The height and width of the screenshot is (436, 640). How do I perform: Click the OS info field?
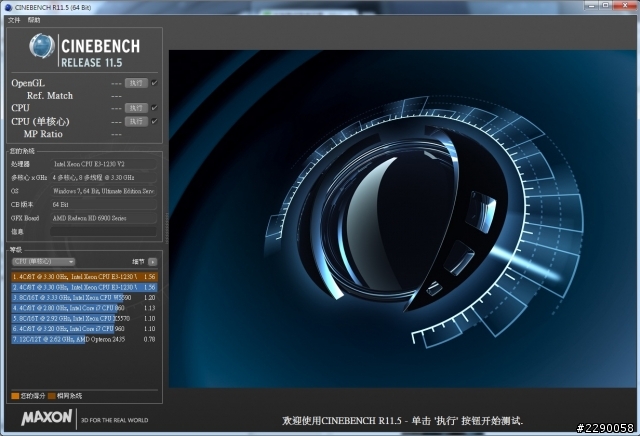[x=104, y=191]
